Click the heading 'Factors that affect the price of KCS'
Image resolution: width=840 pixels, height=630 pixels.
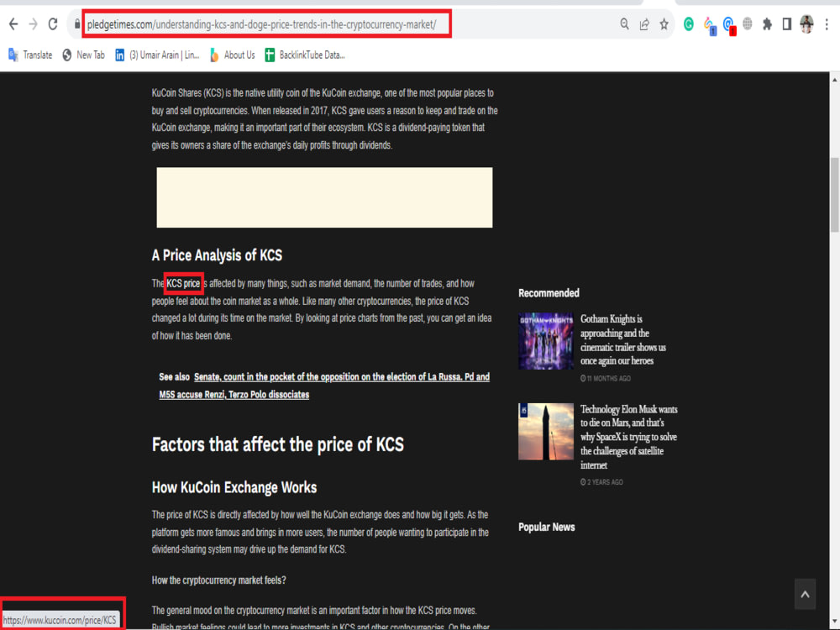[x=278, y=444]
